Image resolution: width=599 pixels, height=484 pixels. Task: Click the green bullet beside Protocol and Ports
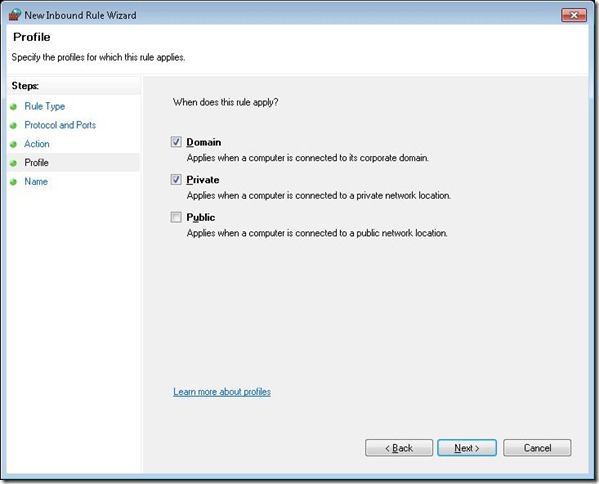click(14, 125)
